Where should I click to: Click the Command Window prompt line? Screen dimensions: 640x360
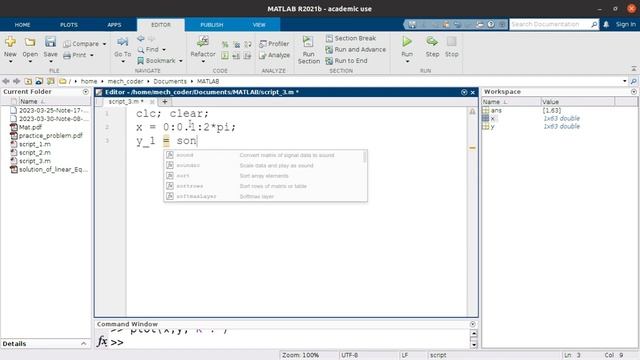click(x=284, y=342)
